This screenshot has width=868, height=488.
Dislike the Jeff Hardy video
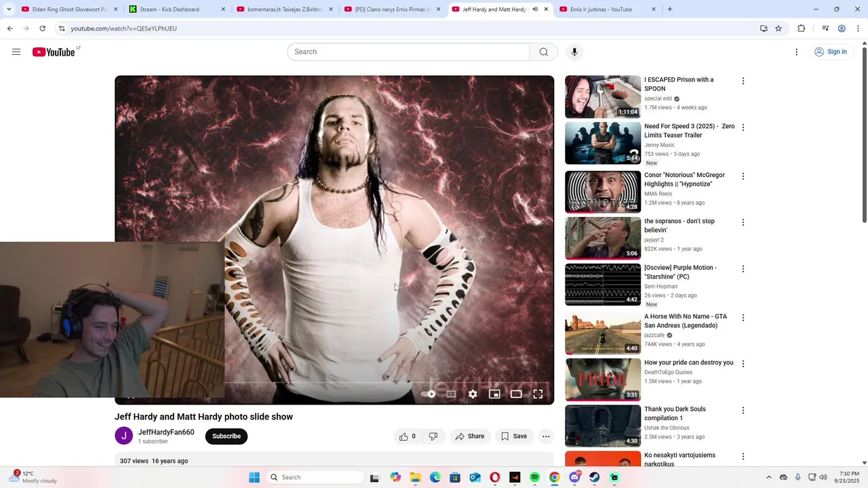tap(433, 436)
